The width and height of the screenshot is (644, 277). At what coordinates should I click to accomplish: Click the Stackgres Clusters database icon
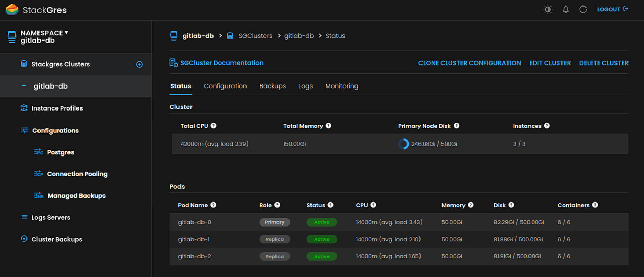coord(24,64)
